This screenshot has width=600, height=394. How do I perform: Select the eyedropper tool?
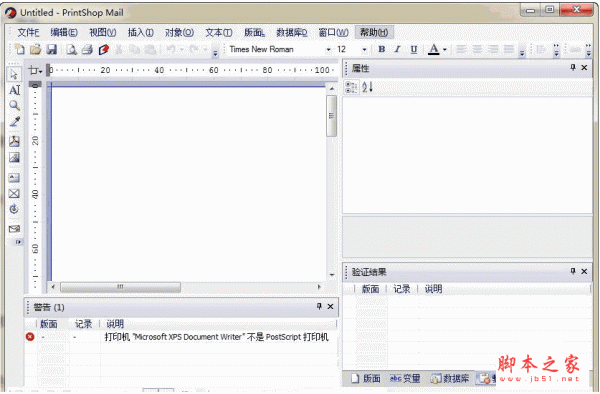click(14, 122)
